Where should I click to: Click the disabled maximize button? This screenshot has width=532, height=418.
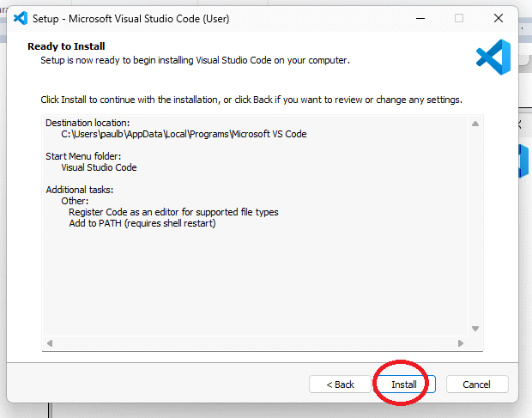point(459,18)
